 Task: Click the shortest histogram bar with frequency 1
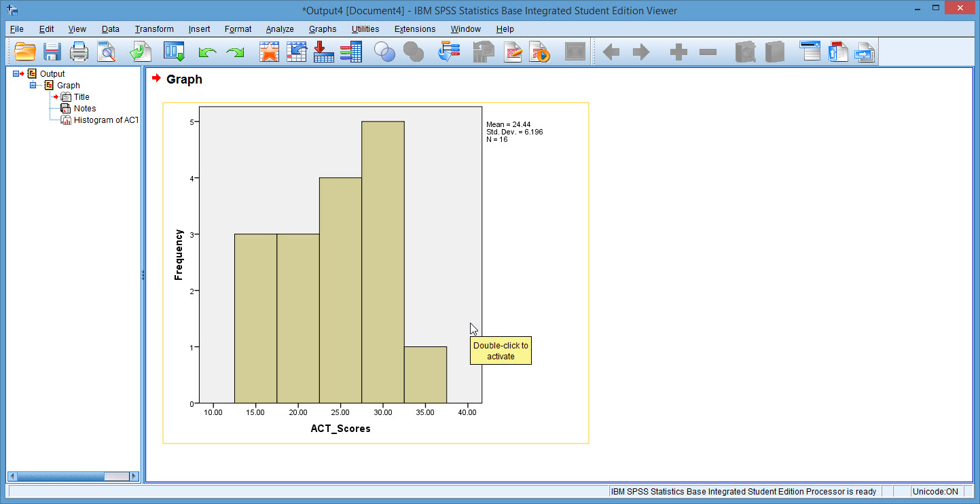tap(425, 375)
